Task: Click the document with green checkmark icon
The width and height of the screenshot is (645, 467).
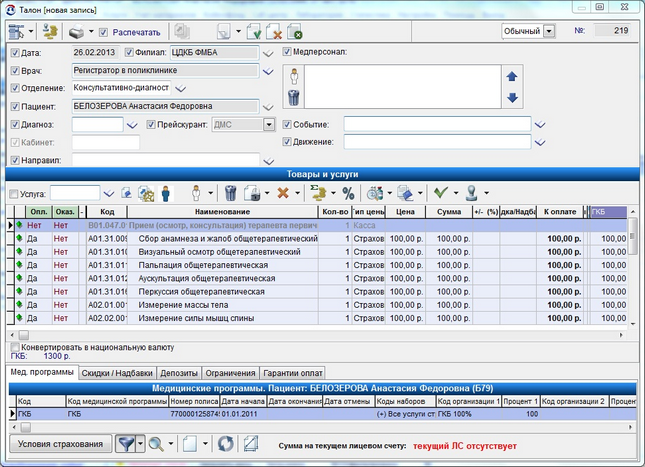Action: (254, 32)
